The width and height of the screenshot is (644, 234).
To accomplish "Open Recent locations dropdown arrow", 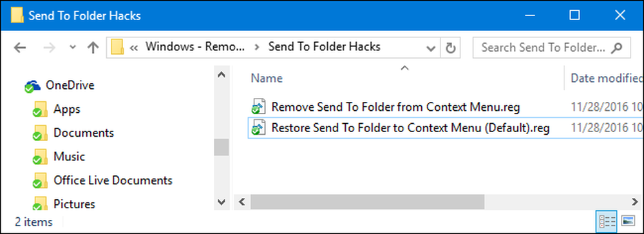I will click(73, 48).
